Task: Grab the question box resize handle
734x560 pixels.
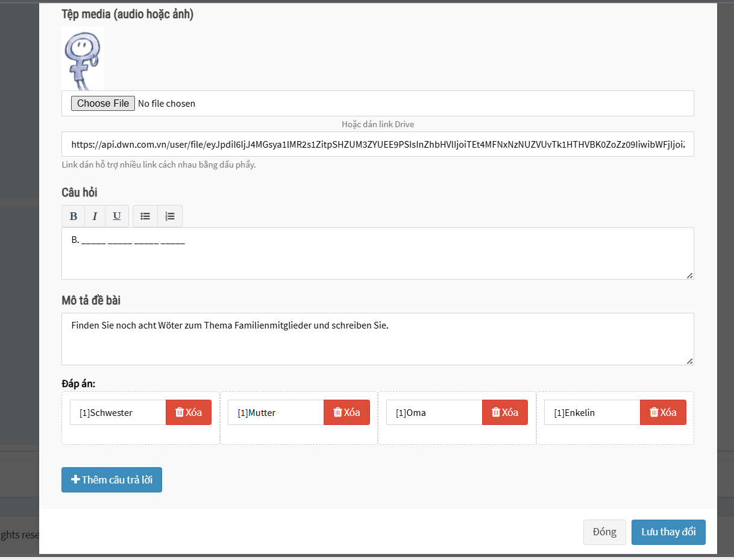Action: coord(689,275)
